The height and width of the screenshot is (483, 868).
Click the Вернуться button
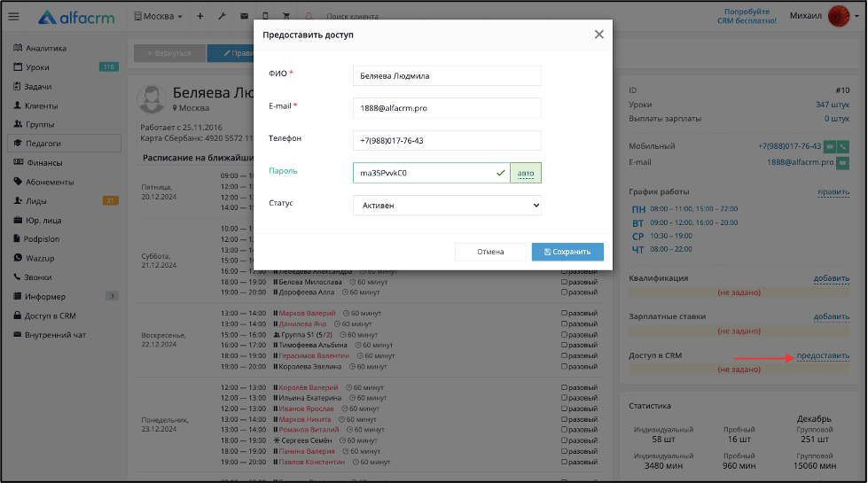click(169, 53)
